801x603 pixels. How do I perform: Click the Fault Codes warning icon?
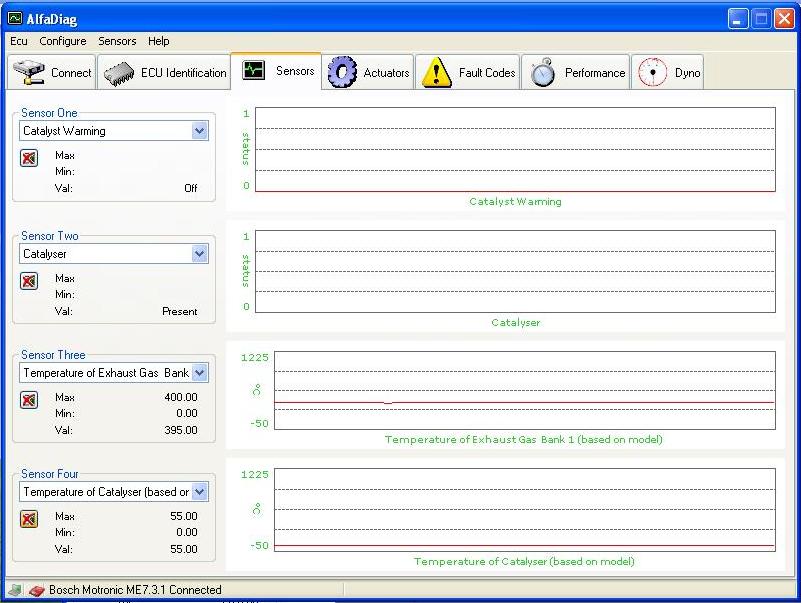coord(437,72)
